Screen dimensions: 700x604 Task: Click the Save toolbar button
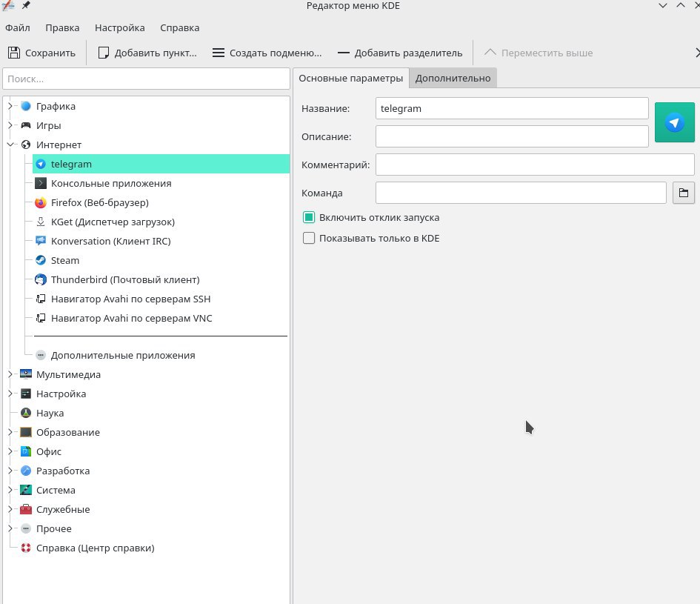41,53
